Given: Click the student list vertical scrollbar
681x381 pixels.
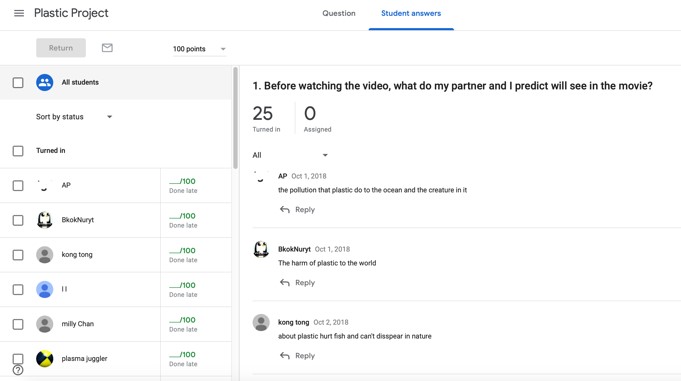Looking at the screenshot, I should pos(235,118).
